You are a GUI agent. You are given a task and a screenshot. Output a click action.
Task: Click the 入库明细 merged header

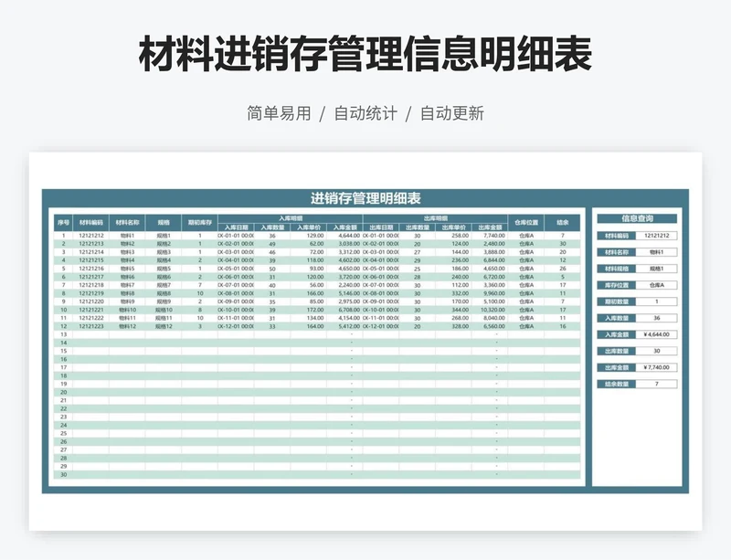point(291,218)
